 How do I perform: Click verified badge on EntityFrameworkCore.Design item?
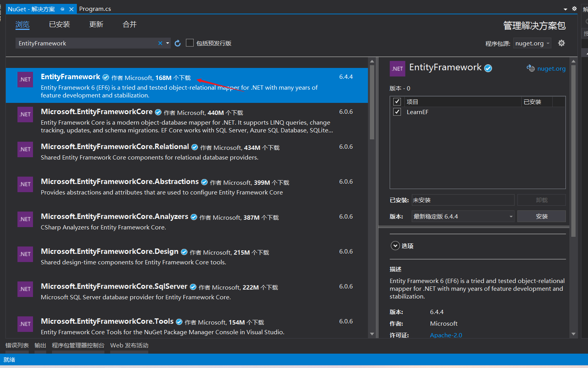(x=184, y=252)
